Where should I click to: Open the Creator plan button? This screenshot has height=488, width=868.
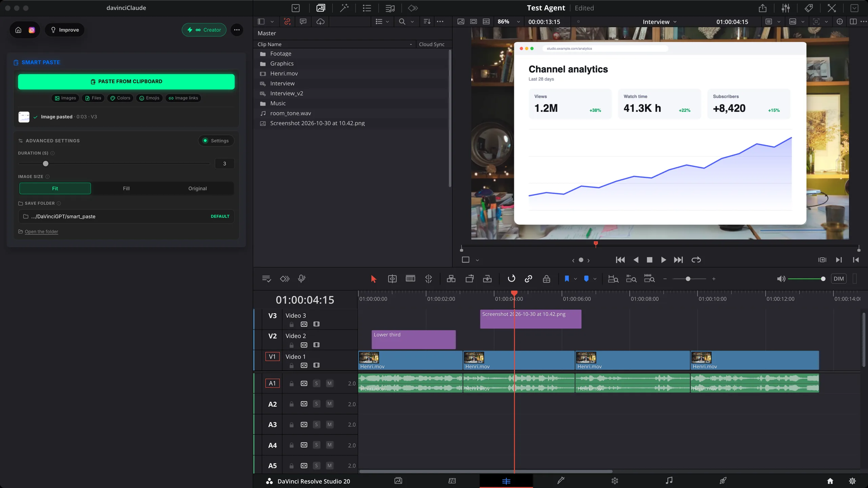(x=204, y=30)
